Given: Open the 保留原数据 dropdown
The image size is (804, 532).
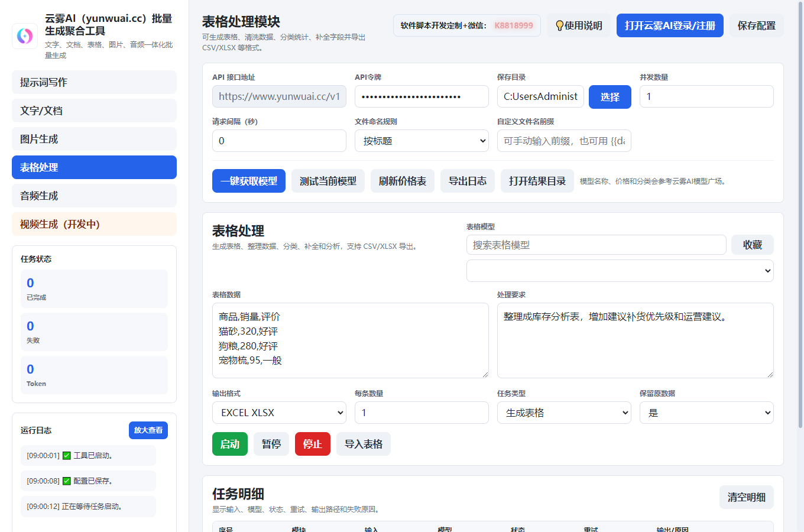Looking at the screenshot, I should [706, 413].
